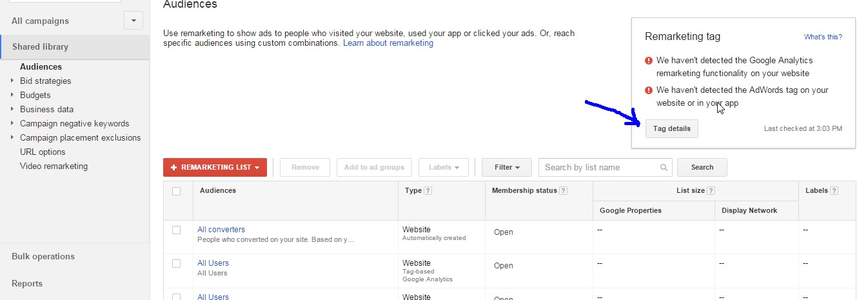Click the Tag details button

click(671, 128)
